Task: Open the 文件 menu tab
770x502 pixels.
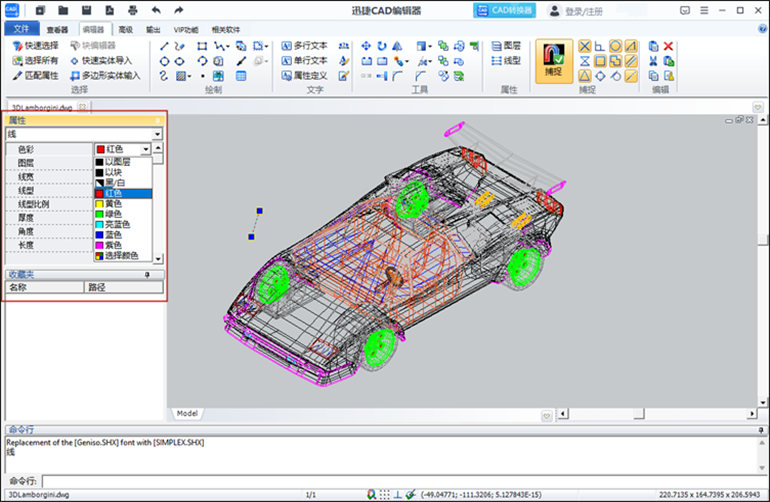Action: pos(21,29)
